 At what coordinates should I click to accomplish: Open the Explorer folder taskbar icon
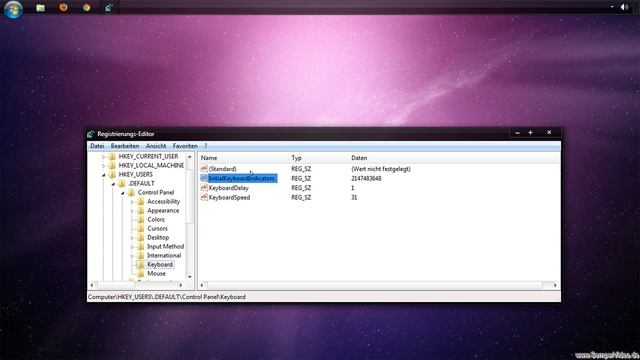(x=40, y=8)
